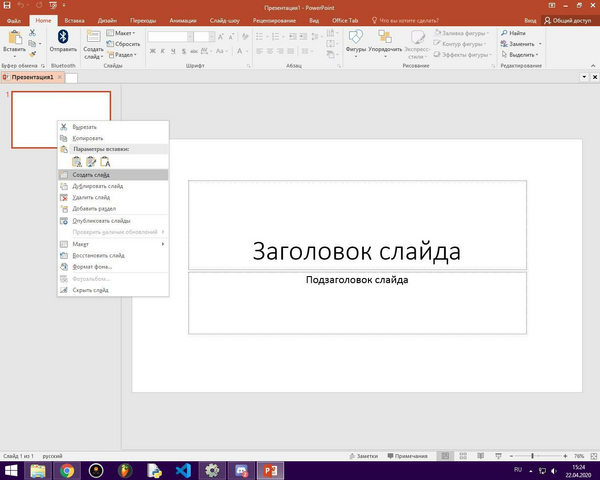
Task: Select normal view button in status bar
Action: click(445, 456)
